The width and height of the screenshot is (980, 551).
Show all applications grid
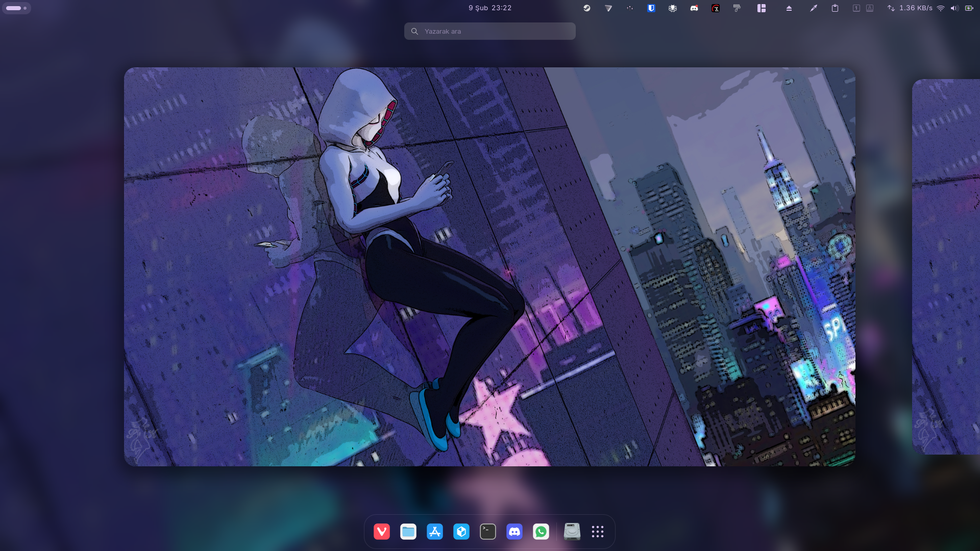[x=598, y=532]
